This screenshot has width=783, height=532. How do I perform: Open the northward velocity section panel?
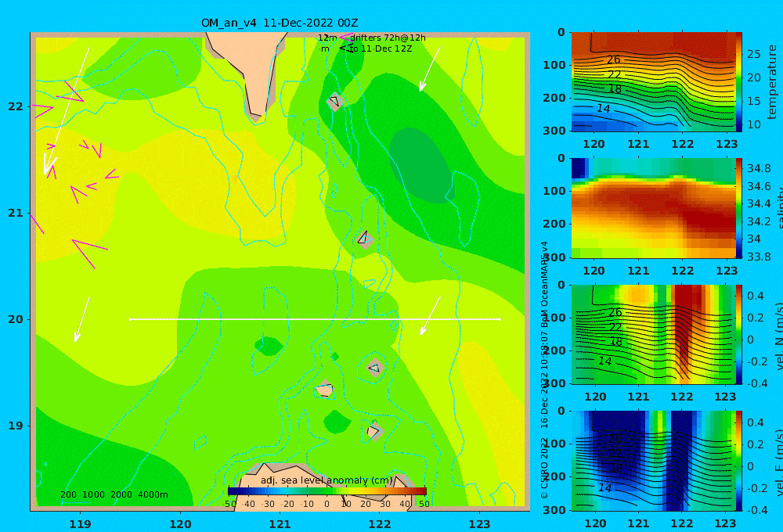click(653, 334)
